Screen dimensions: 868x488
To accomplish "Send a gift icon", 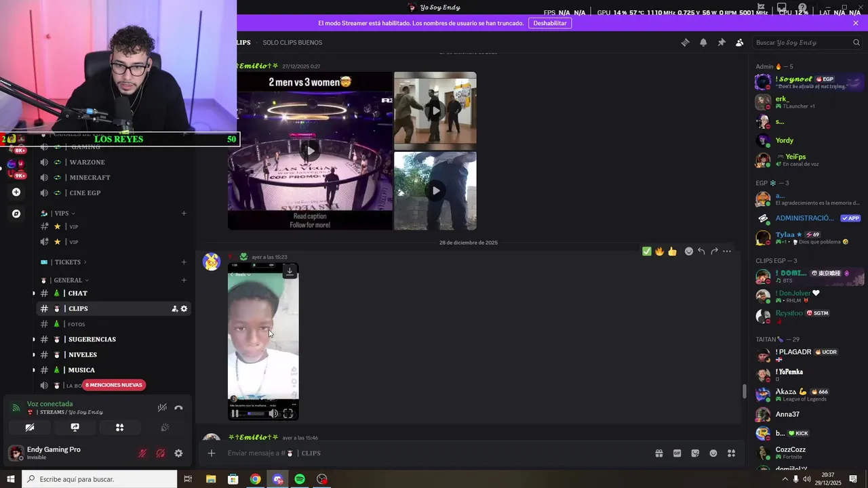I will (658, 453).
